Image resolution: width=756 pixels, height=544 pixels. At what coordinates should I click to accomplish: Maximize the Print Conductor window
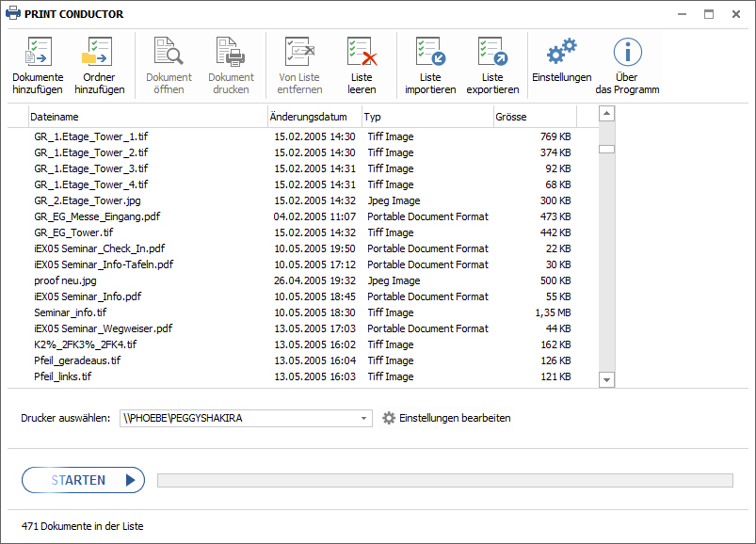click(x=709, y=14)
